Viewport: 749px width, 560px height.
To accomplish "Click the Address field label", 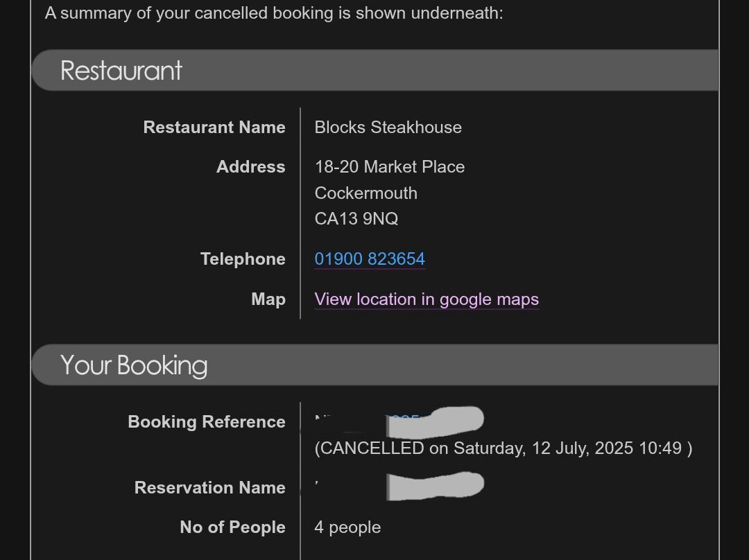I will 250,167.
